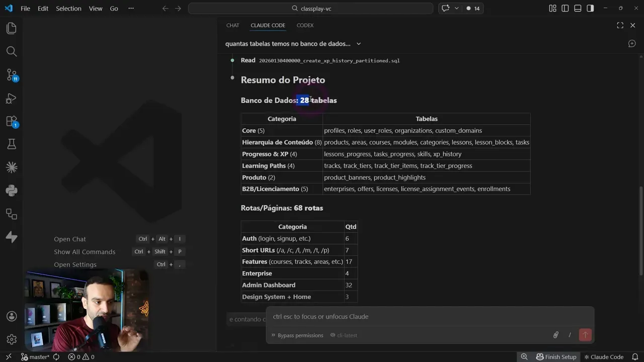This screenshot has width=644, height=362.
Task: Toggle Bypass permissions mode
Action: [x=297, y=335]
